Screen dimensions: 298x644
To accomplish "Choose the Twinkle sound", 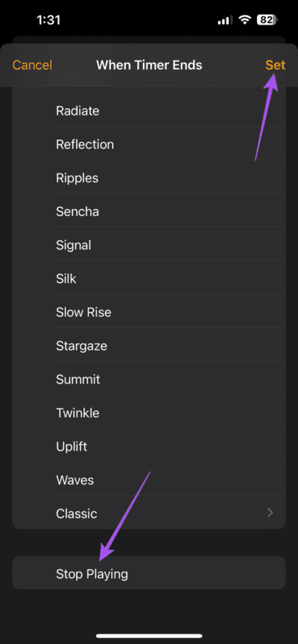I will (149, 412).
